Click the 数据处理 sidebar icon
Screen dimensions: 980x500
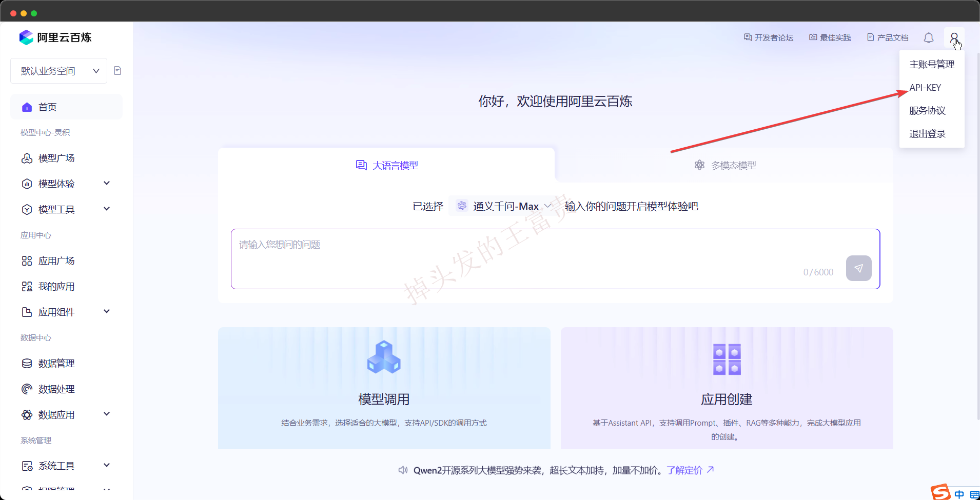27,389
